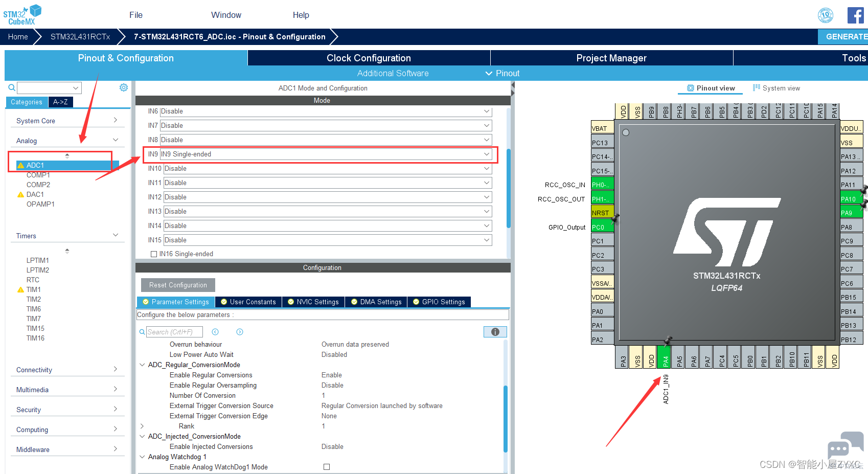
Task: Open the IN9 Single-ended dropdown
Action: (x=326, y=154)
